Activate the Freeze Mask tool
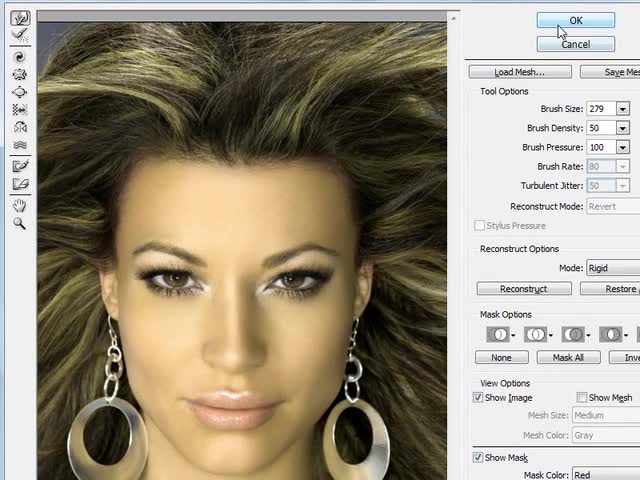This screenshot has height=480, width=640. [19, 166]
